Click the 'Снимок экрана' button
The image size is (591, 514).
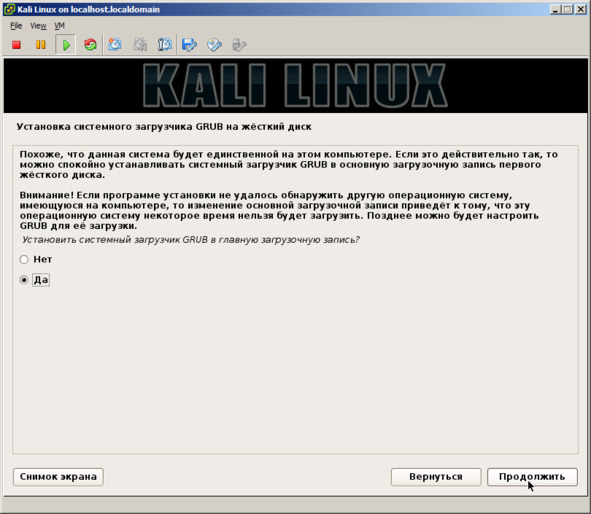click(x=58, y=477)
